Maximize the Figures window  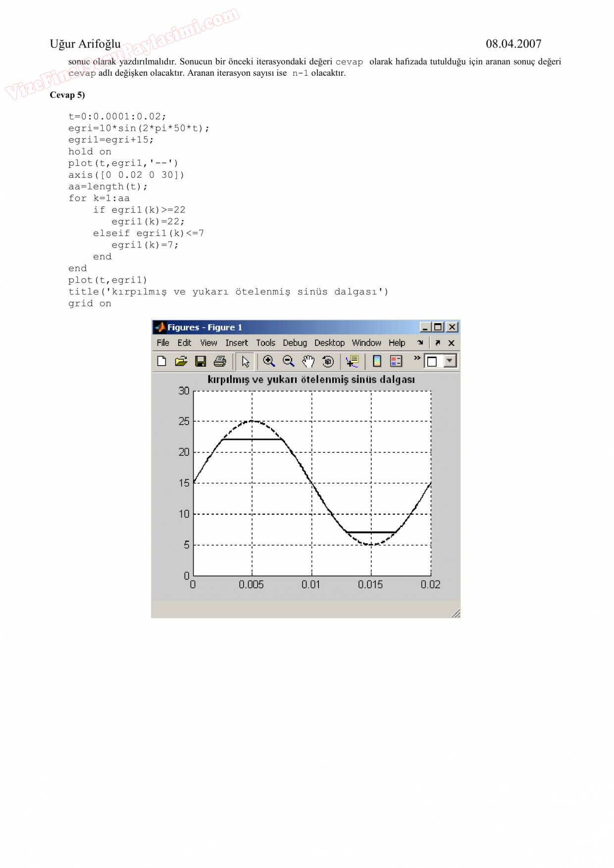click(438, 327)
